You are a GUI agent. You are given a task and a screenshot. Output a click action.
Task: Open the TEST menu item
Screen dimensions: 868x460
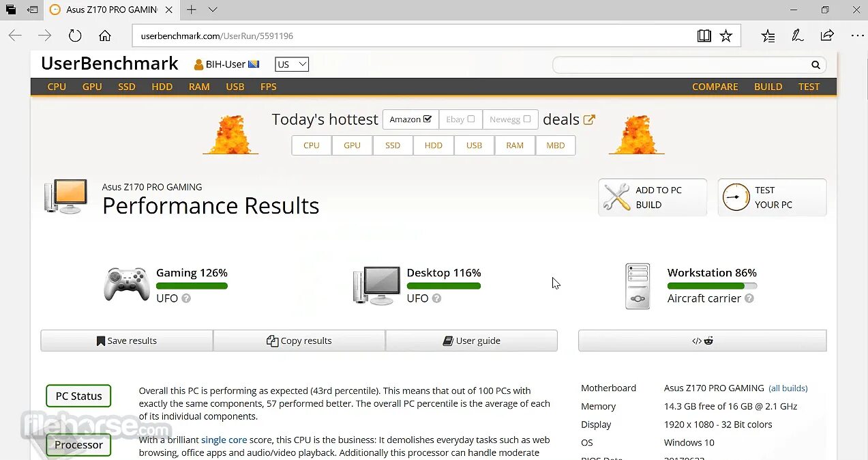[x=809, y=87]
